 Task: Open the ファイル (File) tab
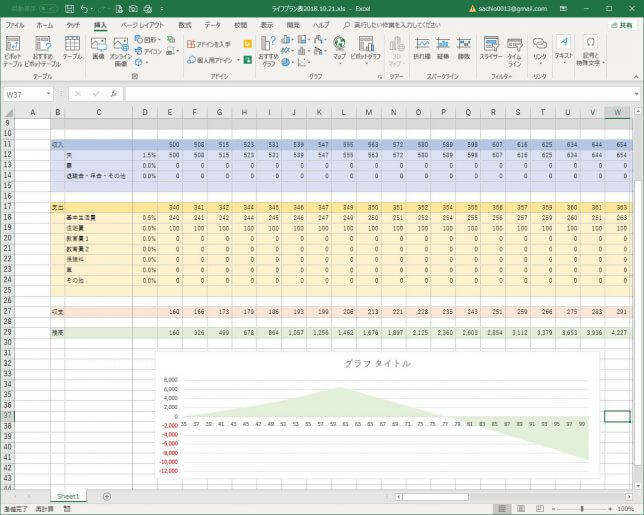click(15, 25)
